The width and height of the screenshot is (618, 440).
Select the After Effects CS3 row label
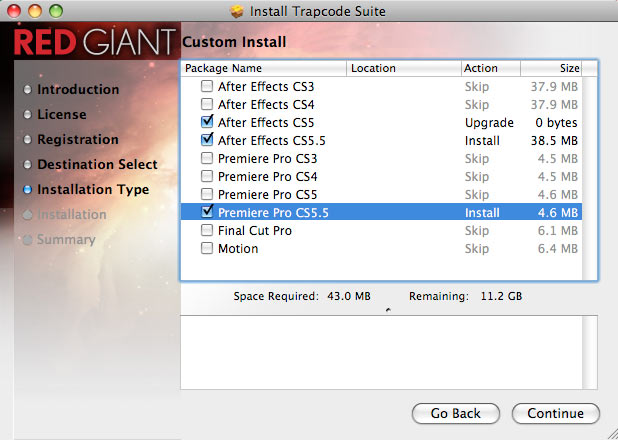[x=266, y=86]
